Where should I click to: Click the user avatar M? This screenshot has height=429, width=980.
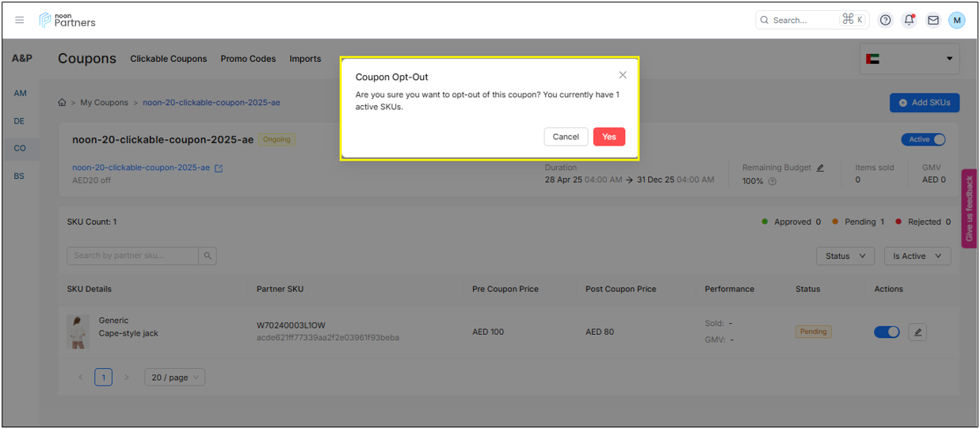(957, 20)
